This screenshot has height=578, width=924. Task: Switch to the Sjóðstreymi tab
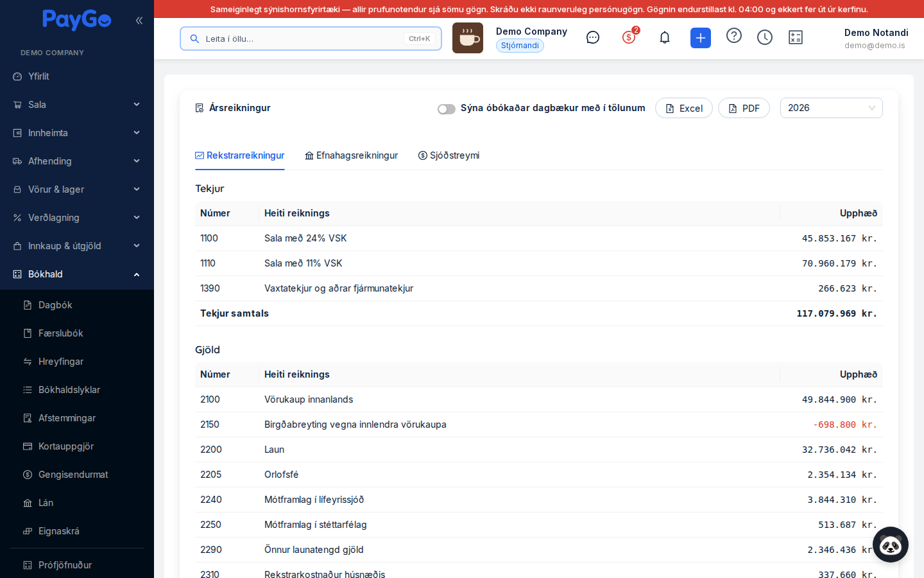pos(449,155)
